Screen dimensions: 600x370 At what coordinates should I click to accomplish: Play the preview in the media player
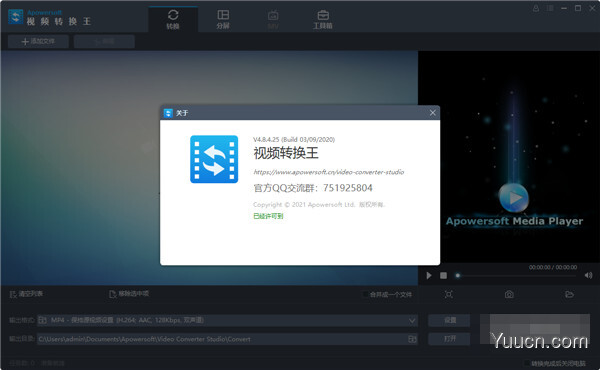pyautogui.click(x=429, y=275)
